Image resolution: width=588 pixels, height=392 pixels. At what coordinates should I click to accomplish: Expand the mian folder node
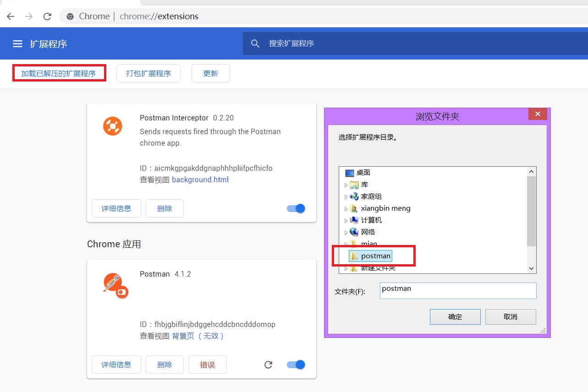(346, 245)
